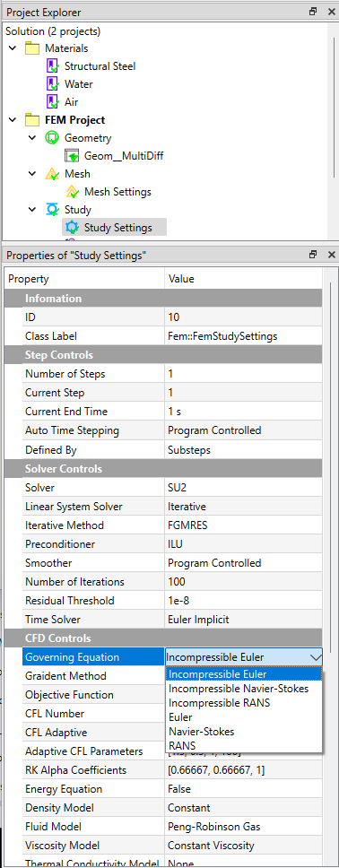Float the Properties panel
Screen dimensions: 339x868
pyautogui.click(x=313, y=255)
